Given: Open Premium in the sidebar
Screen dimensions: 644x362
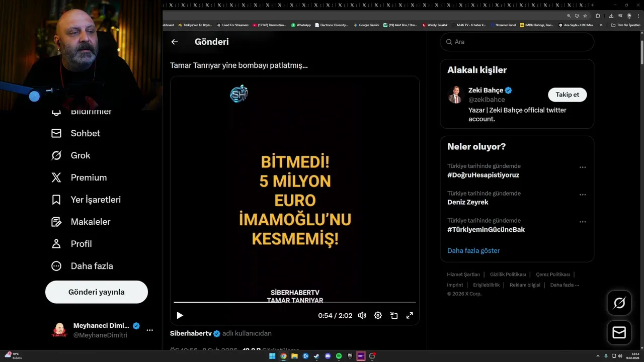Looking at the screenshot, I should (79, 177).
